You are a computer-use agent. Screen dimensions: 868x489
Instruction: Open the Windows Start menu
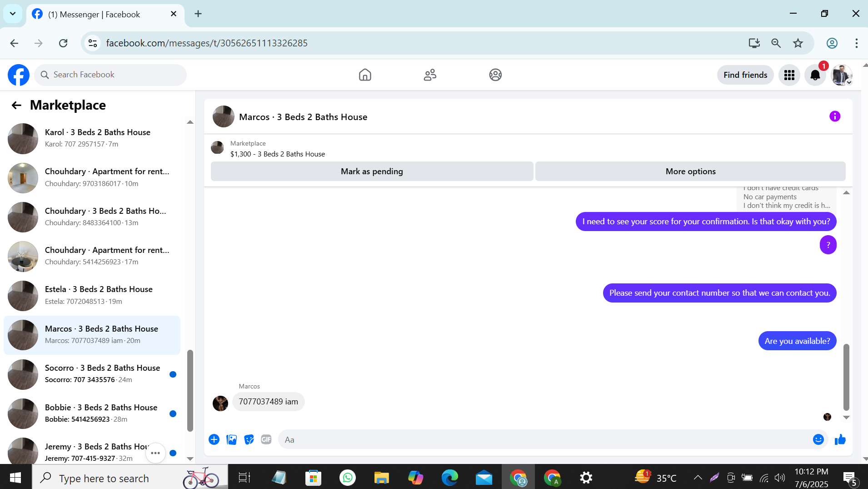coord(15,478)
